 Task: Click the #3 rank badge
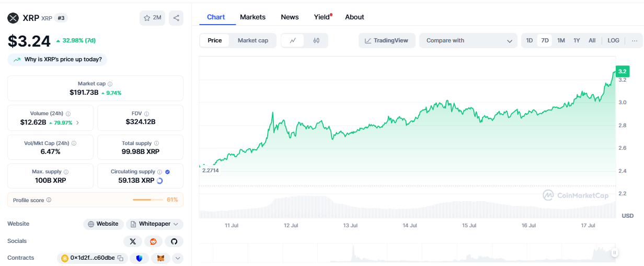[x=61, y=18]
